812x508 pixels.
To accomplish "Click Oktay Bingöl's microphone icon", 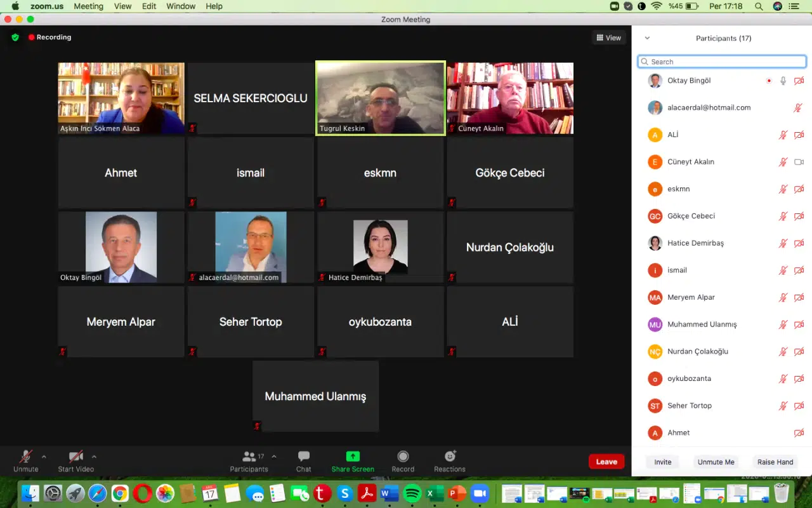I will (783, 81).
